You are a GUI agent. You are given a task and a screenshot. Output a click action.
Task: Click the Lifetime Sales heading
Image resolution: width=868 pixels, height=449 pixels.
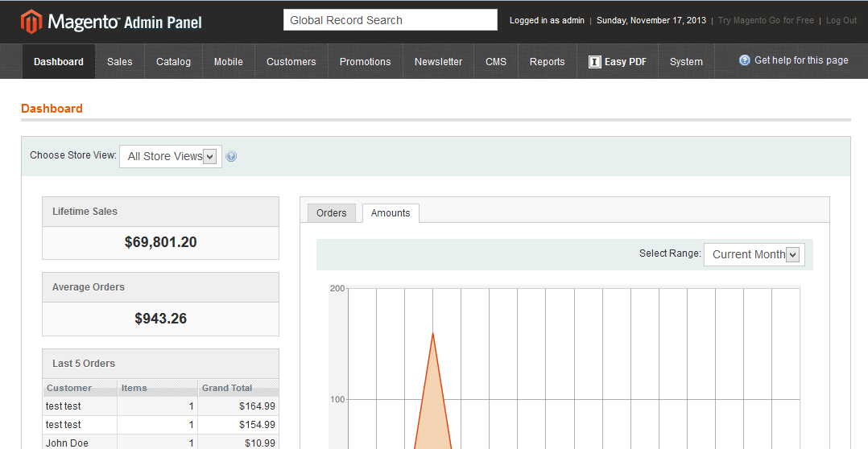[85, 212]
